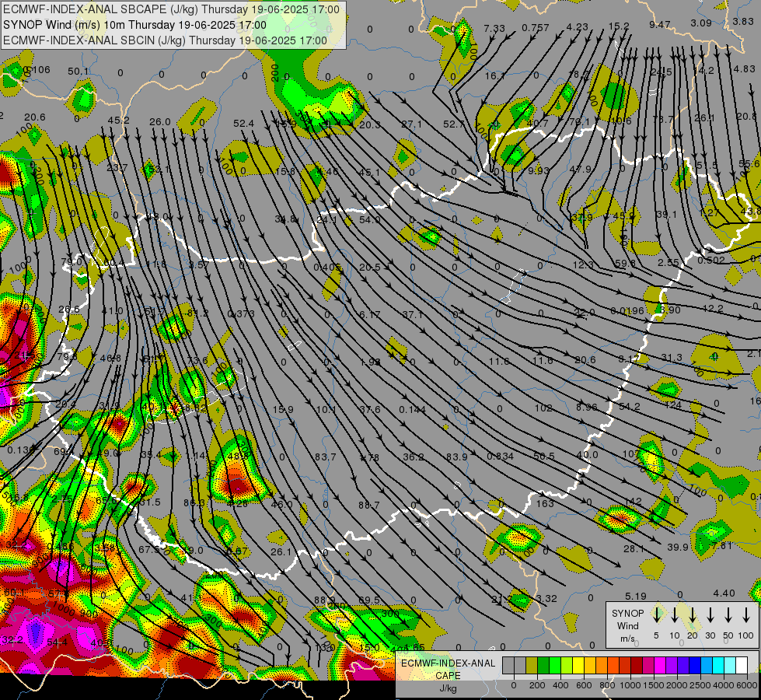This screenshot has height=700, width=761.
Task: Click the '1000' tick label in CAPE legend
Action: click(x=630, y=685)
